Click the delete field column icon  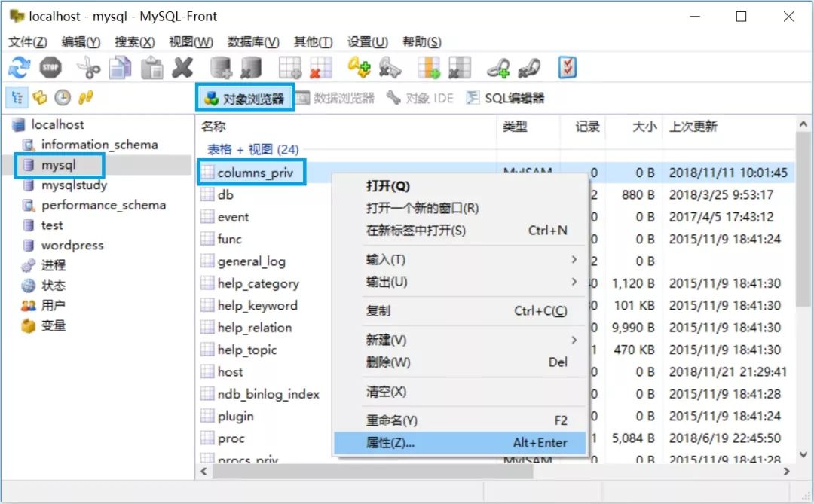[x=460, y=68]
